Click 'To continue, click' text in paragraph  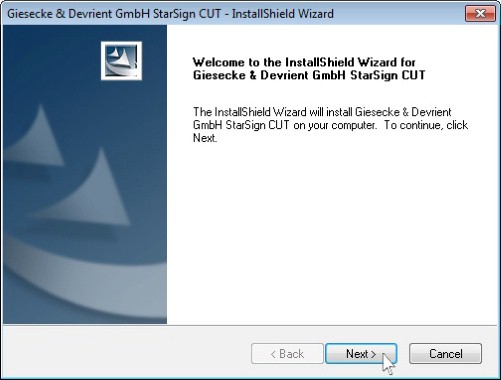click(x=426, y=125)
